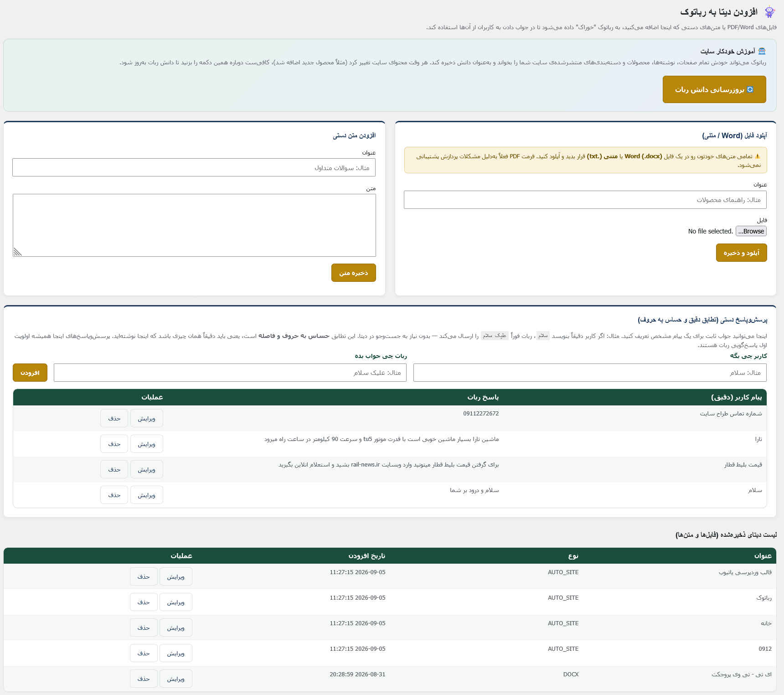The height and width of the screenshot is (695, 784).
Task: Open the file Browse... button
Action: tap(751, 231)
